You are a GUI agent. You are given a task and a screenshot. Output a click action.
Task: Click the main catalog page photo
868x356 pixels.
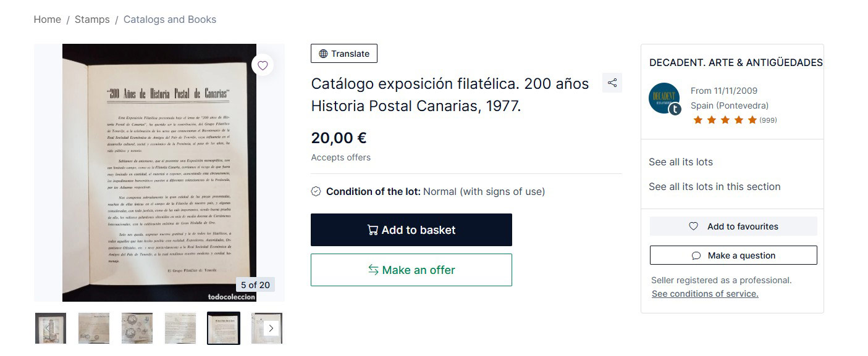coord(159,173)
